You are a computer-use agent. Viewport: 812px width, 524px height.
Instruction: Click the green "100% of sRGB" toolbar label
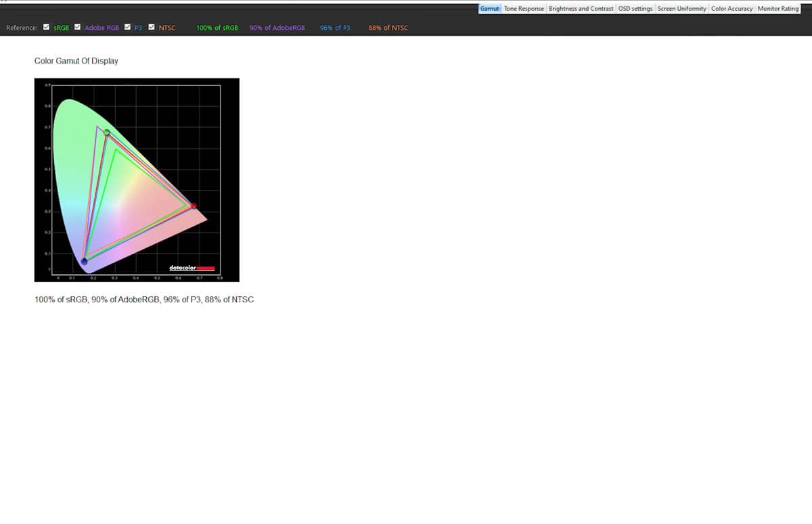pos(217,28)
